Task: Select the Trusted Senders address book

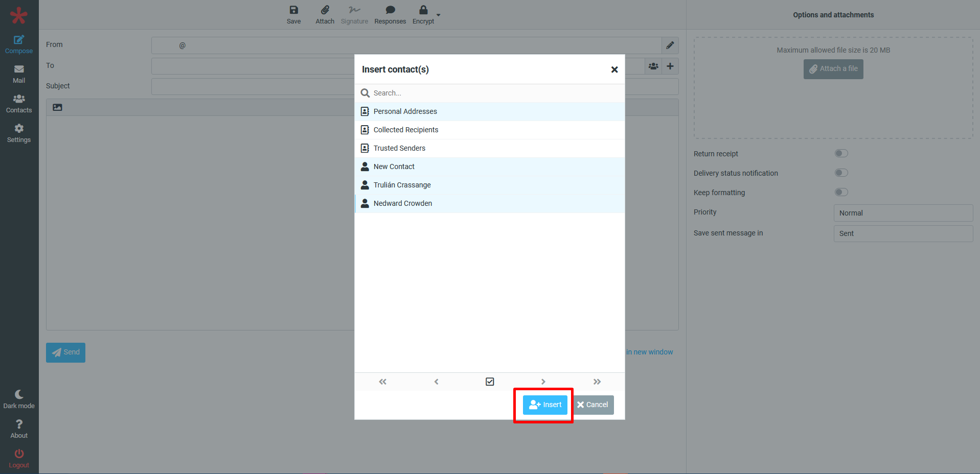Action: click(399, 148)
